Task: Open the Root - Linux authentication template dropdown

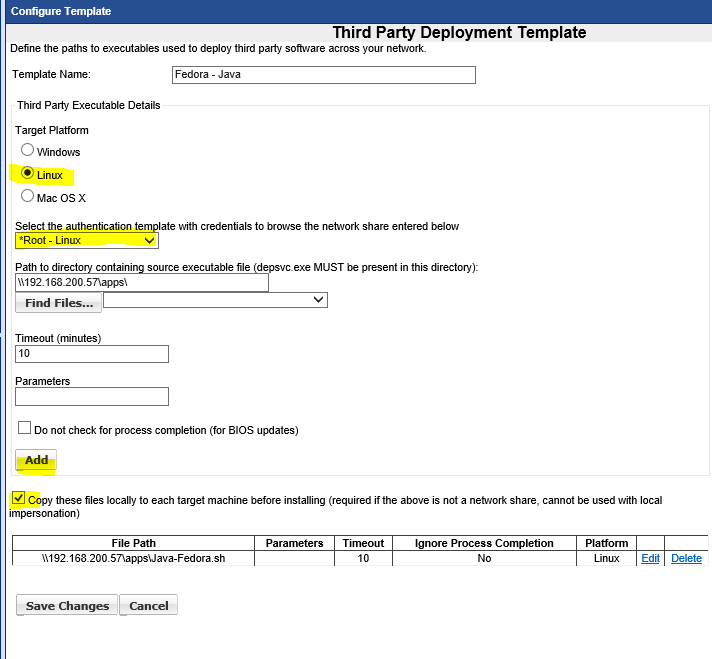Action: pyautogui.click(x=87, y=241)
